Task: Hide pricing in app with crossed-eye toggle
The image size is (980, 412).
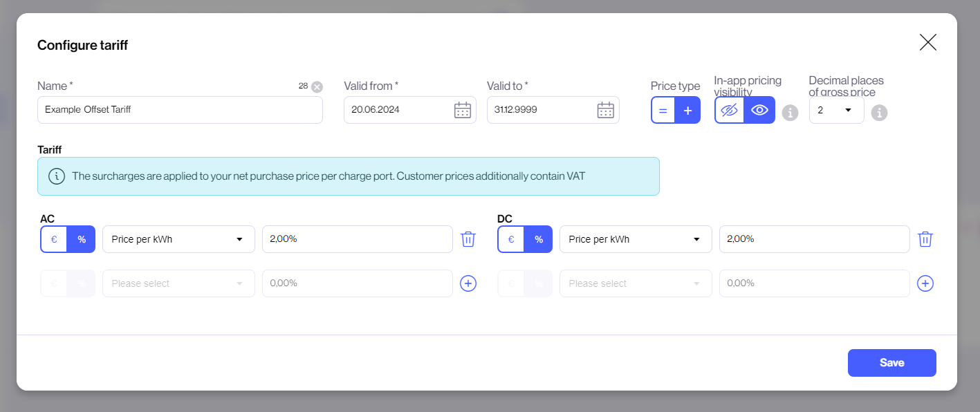Action: (x=730, y=111)
